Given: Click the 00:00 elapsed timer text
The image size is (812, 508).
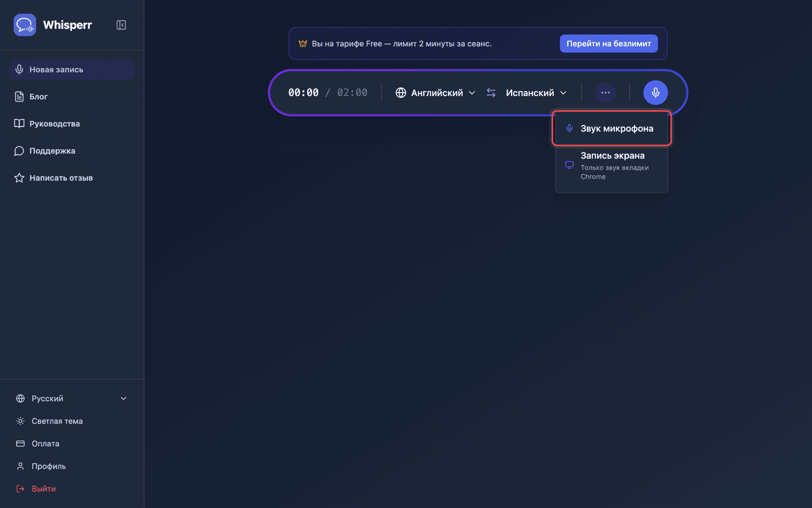Looking at the screenshot, I should pyautogui.click(x=303, y=92).
